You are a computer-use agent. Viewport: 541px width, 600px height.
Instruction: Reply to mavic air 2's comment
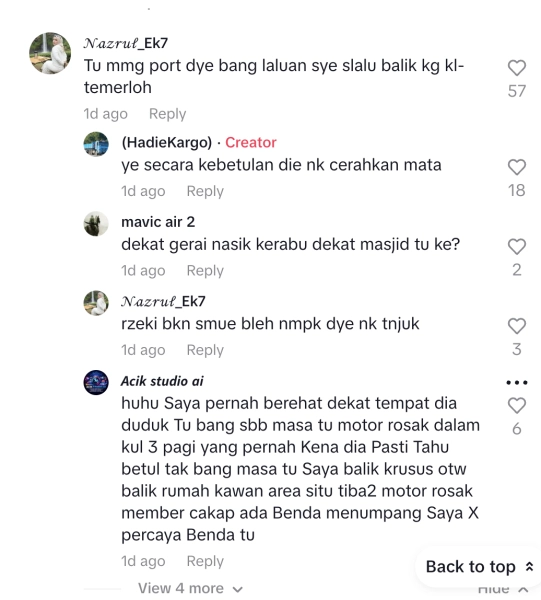pyautogui.click(x=205, y=271)
